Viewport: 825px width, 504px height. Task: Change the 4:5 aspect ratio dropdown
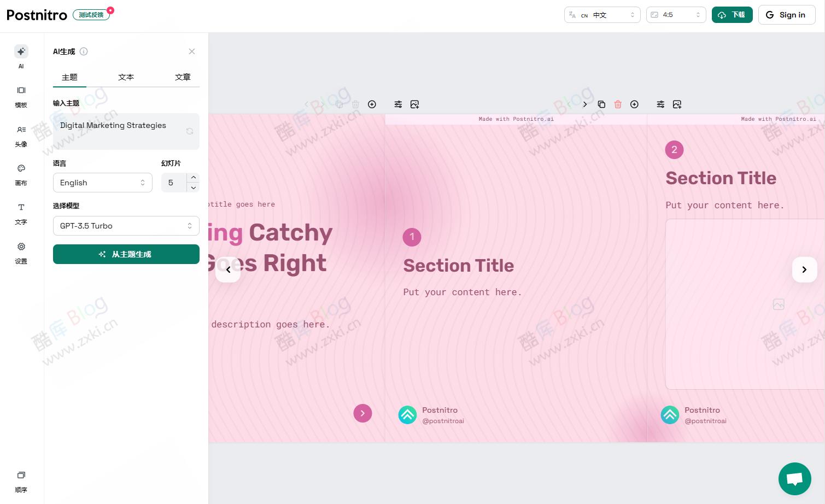(x=676, y=15)
